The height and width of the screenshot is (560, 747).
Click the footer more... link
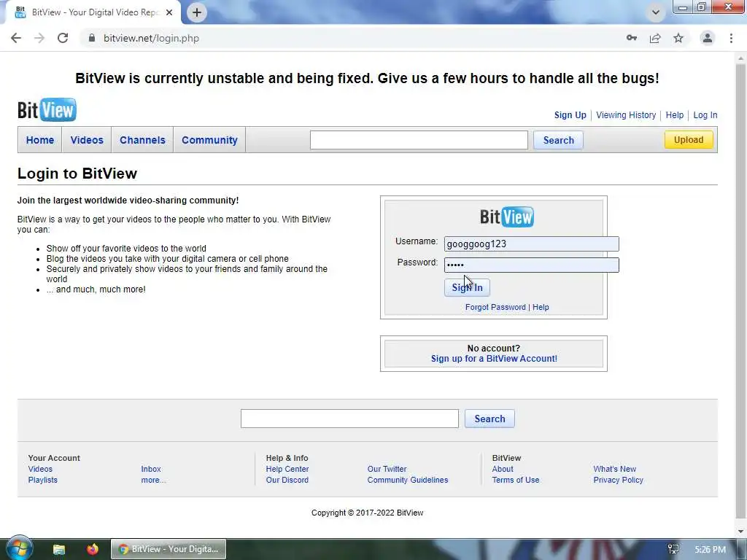[x=153, y=480]
